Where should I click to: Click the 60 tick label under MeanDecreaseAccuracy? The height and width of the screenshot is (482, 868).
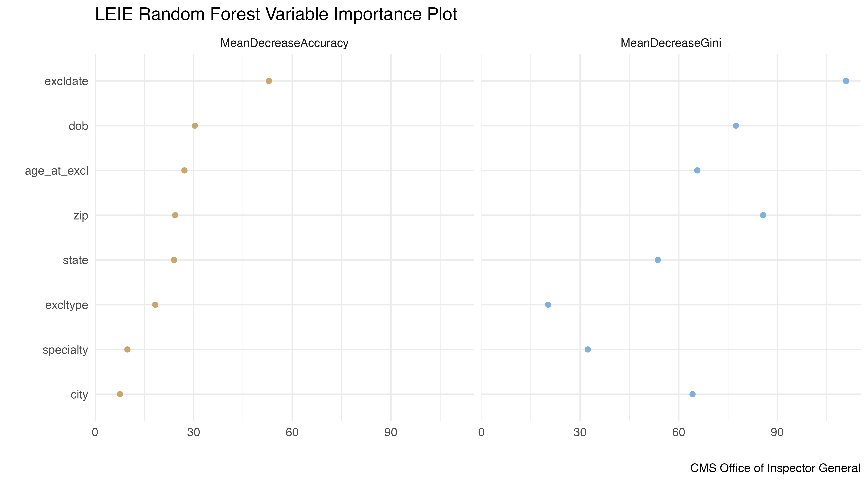click(x=292, y=433)
